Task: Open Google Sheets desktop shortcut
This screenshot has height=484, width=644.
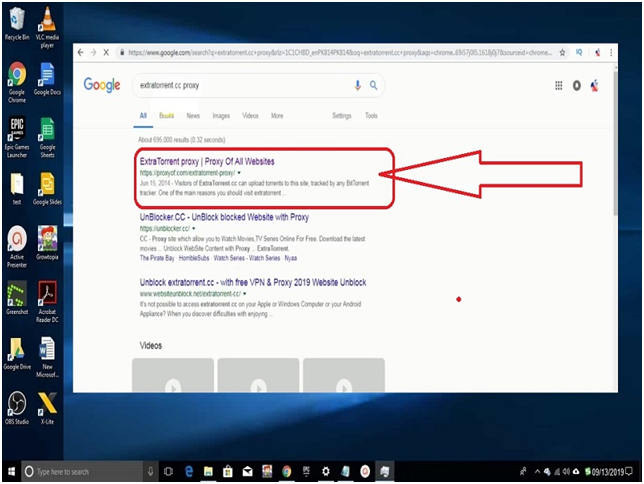Action: pos(47,137)
